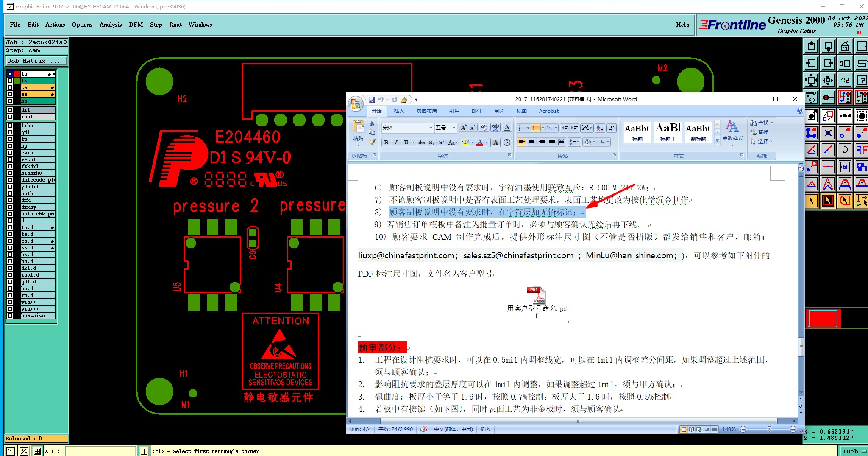Open the Actions menu in Genesis
Viewport: 868px width, 456px height.
point(55,25)
